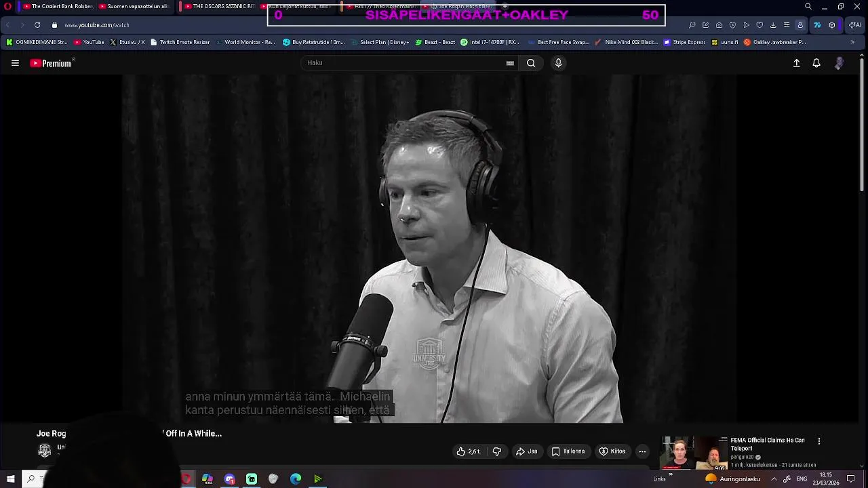868x488 pixels.
Task: Open the page zoom magnifier icon in toolbar
Action: coord(692,25)
